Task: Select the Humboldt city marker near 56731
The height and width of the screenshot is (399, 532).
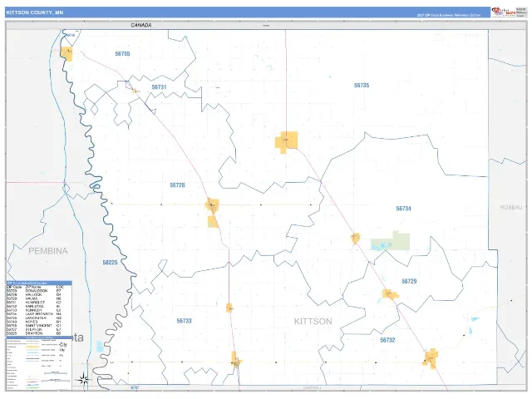Action: pyautogui.click(x=135, y=91)
